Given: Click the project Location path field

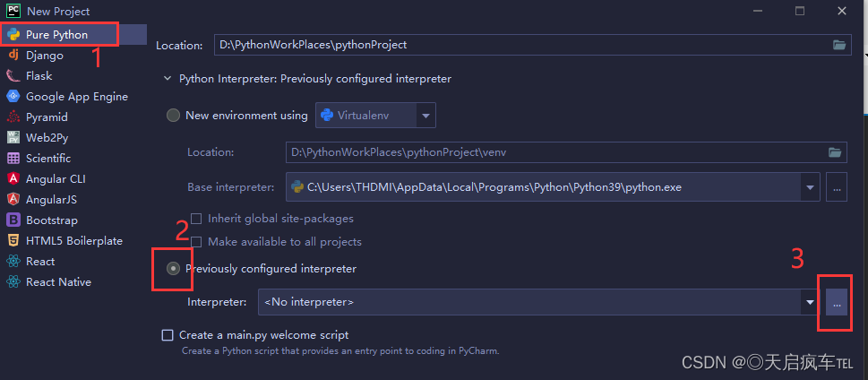Looking at the screenshot, I should point(533,45).
